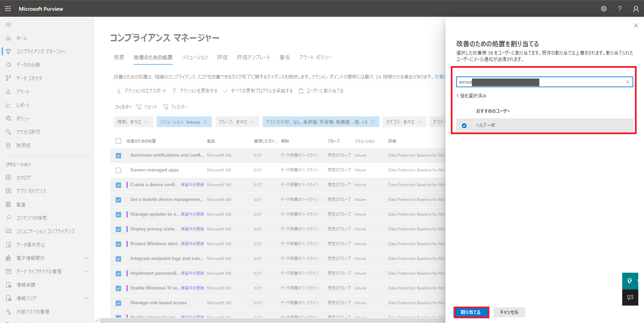
Task: Check the Govern managed apps row
Action: coord(118,170)
